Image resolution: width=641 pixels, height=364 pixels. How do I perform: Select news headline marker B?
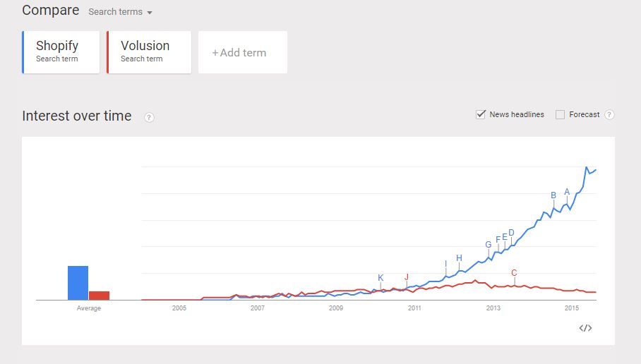[x=553, y=195]
